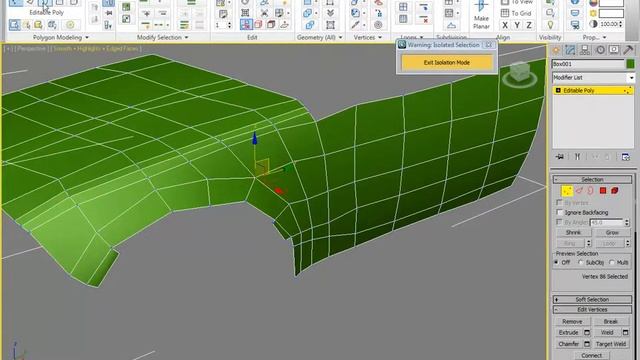The image size is (640, 360).
Task: Collapse the Edit Vertices rollout
Action: pos(592,309)
